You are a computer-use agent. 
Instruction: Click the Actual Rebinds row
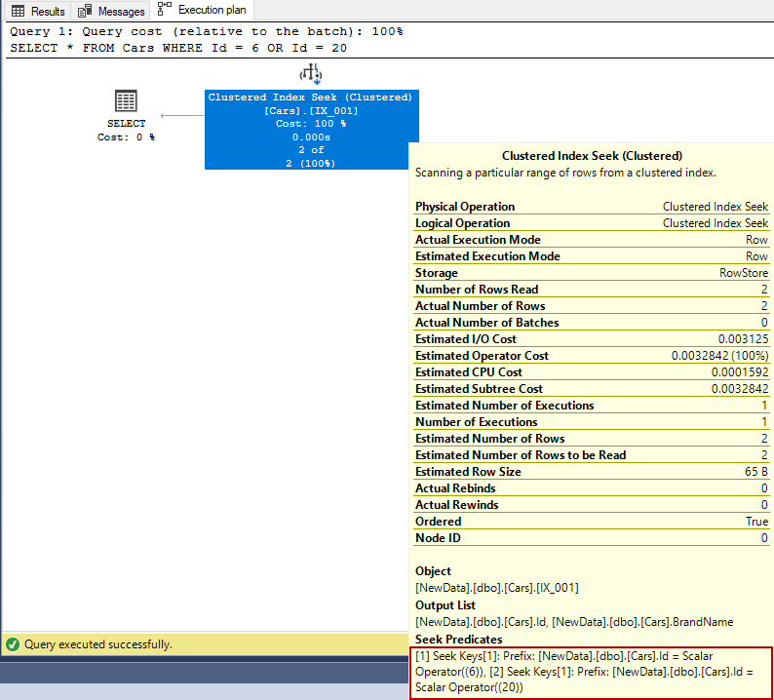(592, 487)
